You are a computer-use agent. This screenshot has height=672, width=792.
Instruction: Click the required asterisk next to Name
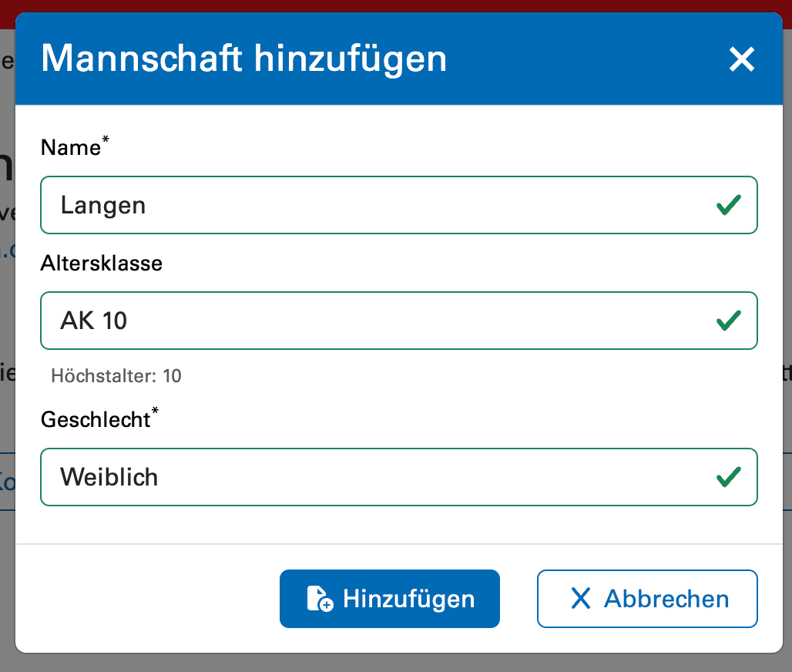106,141
